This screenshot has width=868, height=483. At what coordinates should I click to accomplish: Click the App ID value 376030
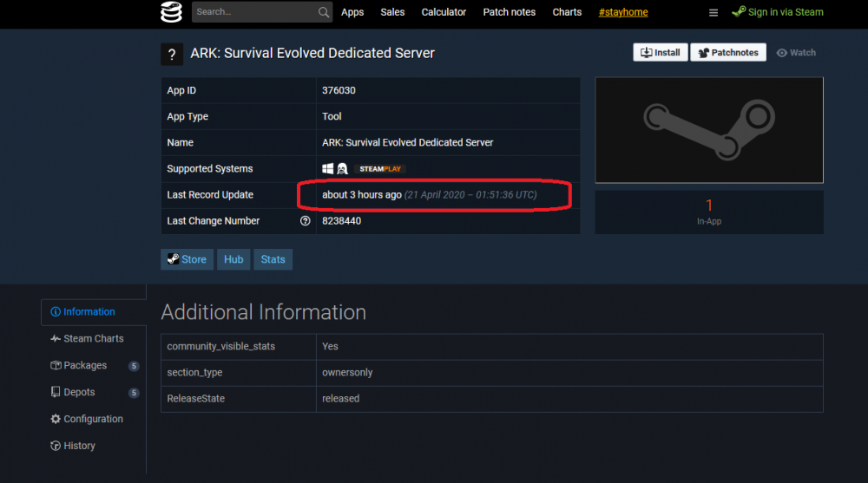[339, 90]
